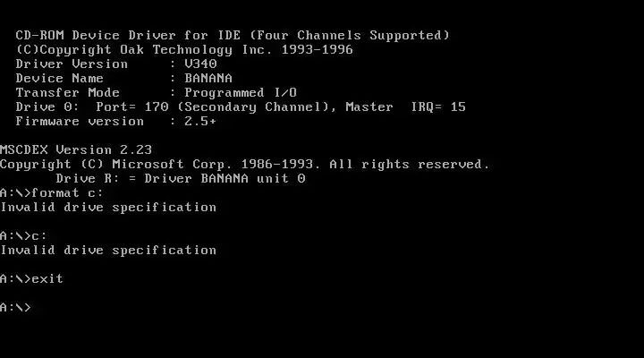Click the All rights reserved text
The image size is (644, 358).
coord(410,165)
